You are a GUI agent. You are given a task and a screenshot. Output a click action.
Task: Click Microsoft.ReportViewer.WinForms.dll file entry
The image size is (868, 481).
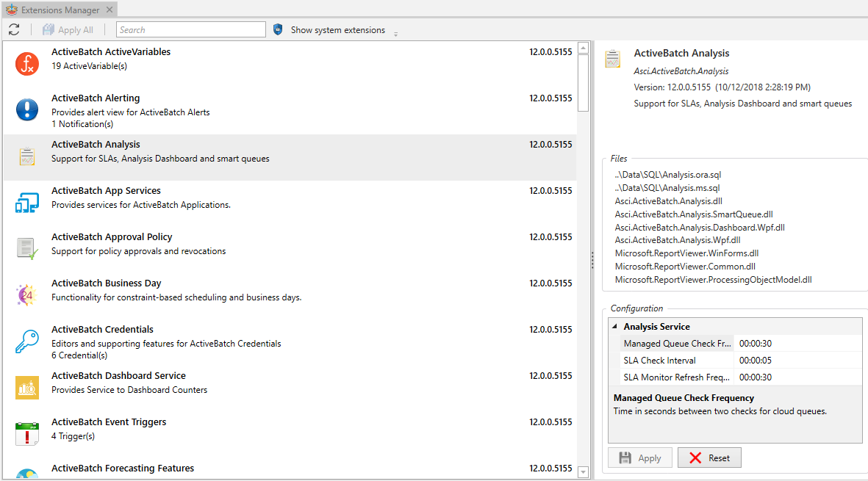point(686,253)
